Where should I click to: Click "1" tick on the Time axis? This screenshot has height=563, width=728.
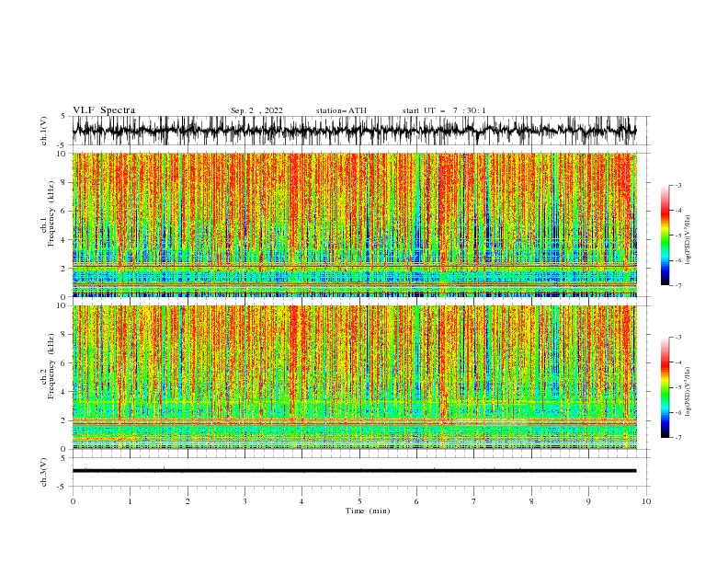[x=131, y=501]
